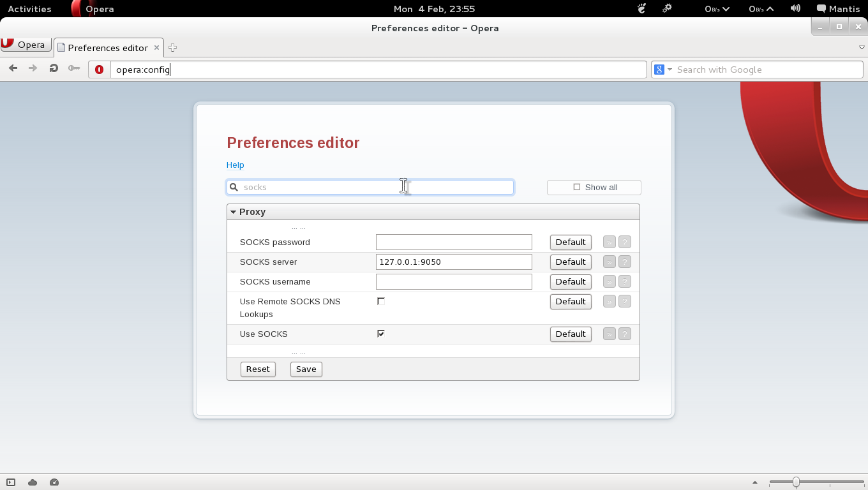868x490 pixels.
Task: Open a new tab with plus icon
Action: coord(172,48)
